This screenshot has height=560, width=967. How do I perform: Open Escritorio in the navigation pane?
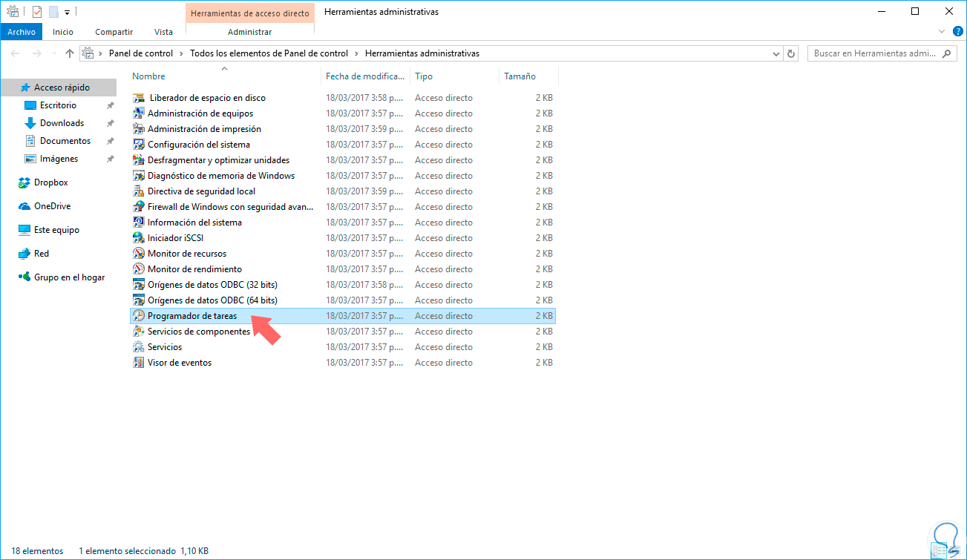click(x=59, y=105)
